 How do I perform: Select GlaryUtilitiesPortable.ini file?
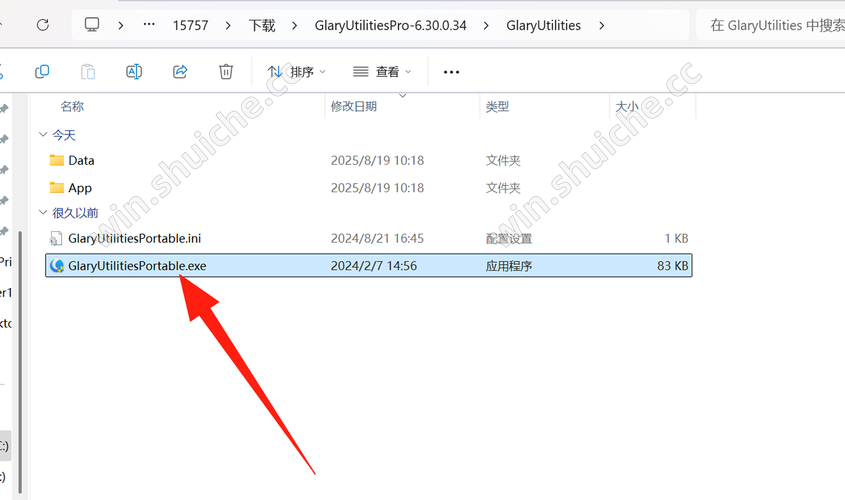click(x=135, y=238)
